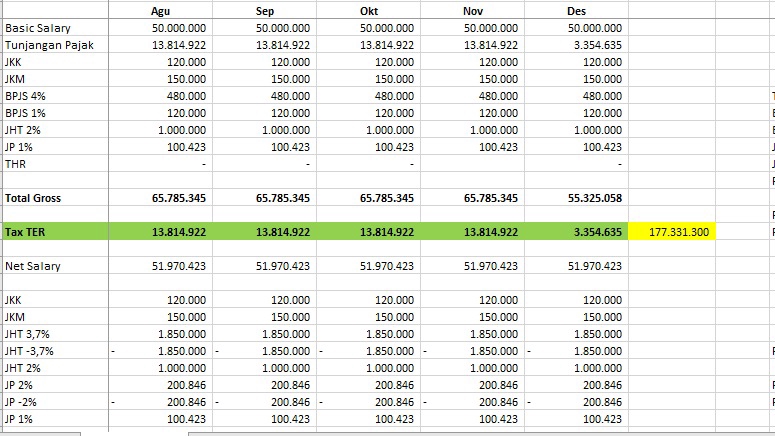
Task: Select Agu JHT -3,7% value 1.850.000
Action: tap(161, 351)
